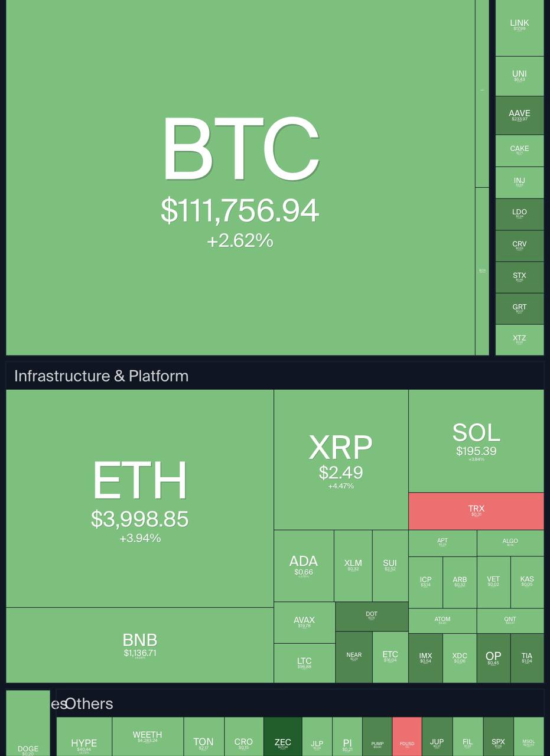This screenshot has width=550, height=756.
Task: Click the SOL tile at $195.39
Action: [476, 441]
